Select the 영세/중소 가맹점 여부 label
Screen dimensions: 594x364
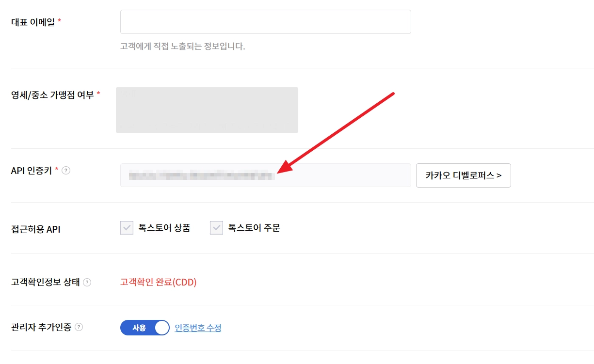[x=52, y=95]
